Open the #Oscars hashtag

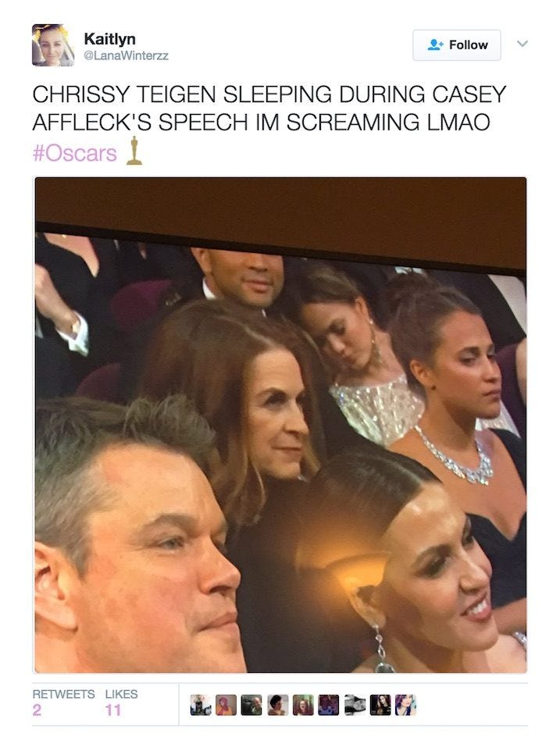point(75,153)
